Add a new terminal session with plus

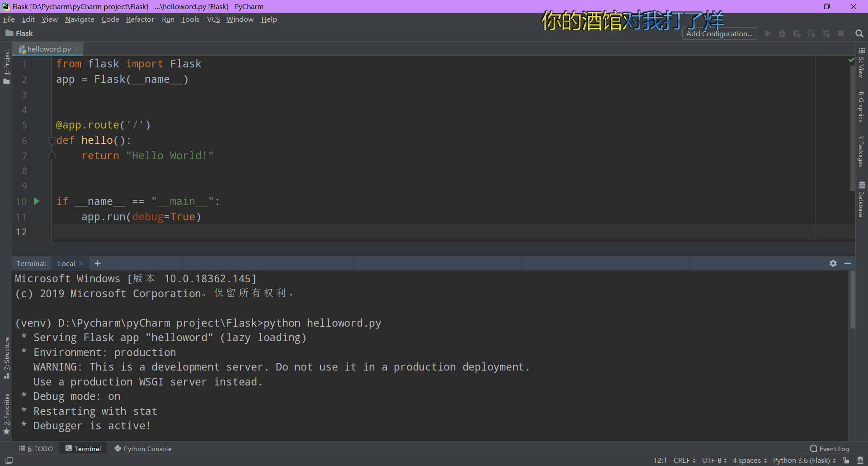pos(98,263)
